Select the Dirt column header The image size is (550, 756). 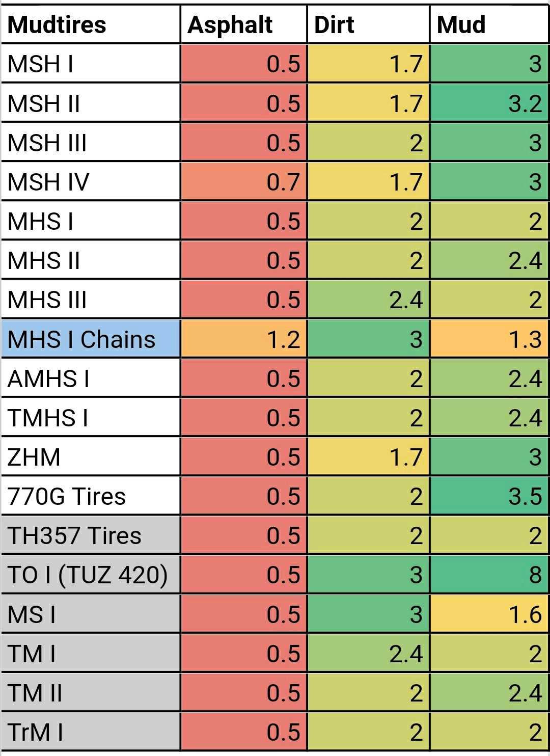point(368,24)
